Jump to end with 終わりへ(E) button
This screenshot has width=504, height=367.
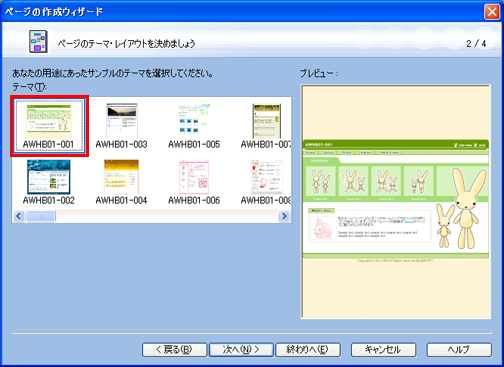[308, 350]
